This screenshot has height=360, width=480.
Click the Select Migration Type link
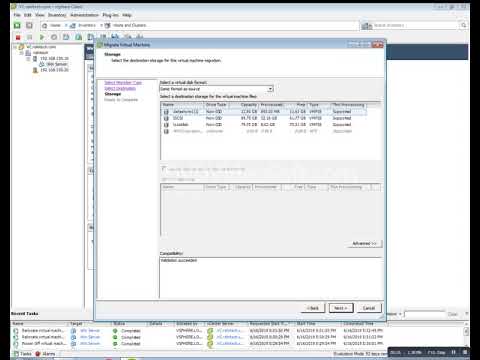pyautogui.click(x=123, y=83)
